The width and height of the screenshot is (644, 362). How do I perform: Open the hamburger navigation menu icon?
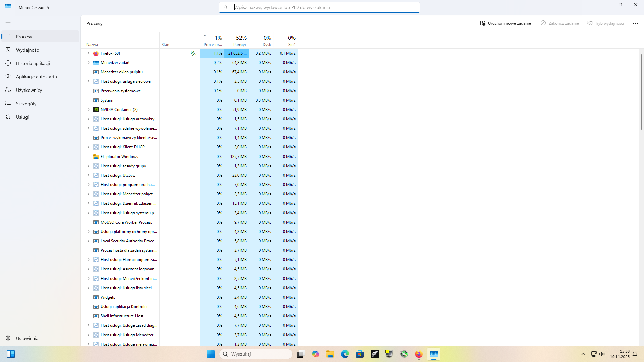coord(8,23)
